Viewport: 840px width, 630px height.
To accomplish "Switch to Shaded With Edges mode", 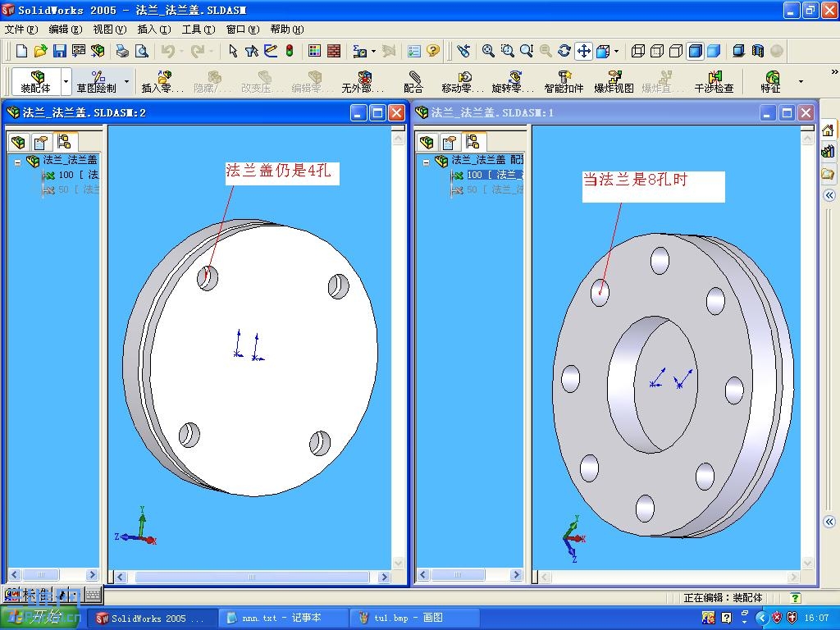I will click(696, 51).
